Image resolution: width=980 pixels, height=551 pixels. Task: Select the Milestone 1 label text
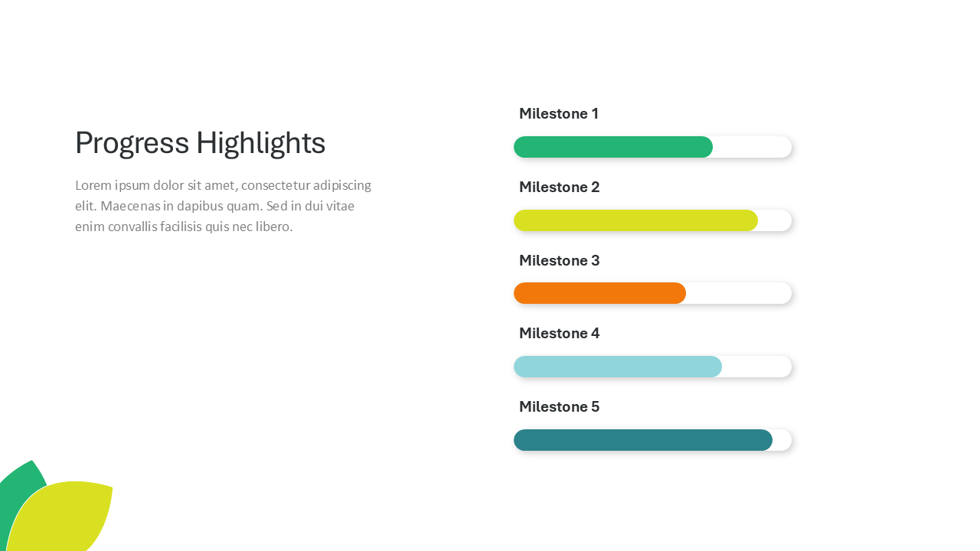[x=559, y=114]
